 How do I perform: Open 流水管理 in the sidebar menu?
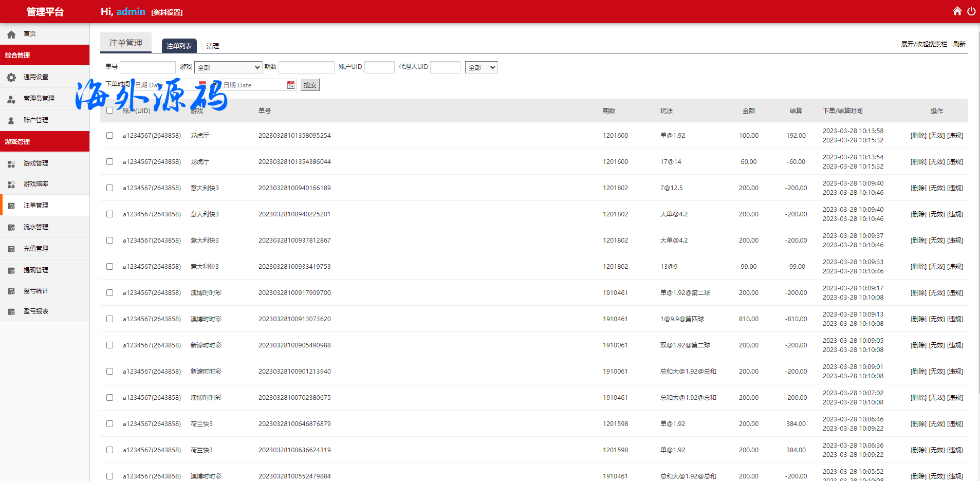coord(36,227)
